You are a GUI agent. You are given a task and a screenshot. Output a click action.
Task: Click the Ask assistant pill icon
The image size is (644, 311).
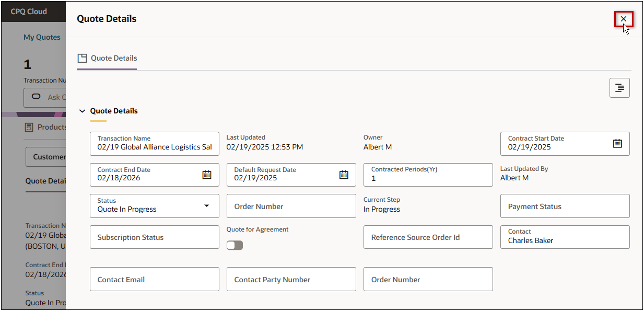click(x=36, y=97)
